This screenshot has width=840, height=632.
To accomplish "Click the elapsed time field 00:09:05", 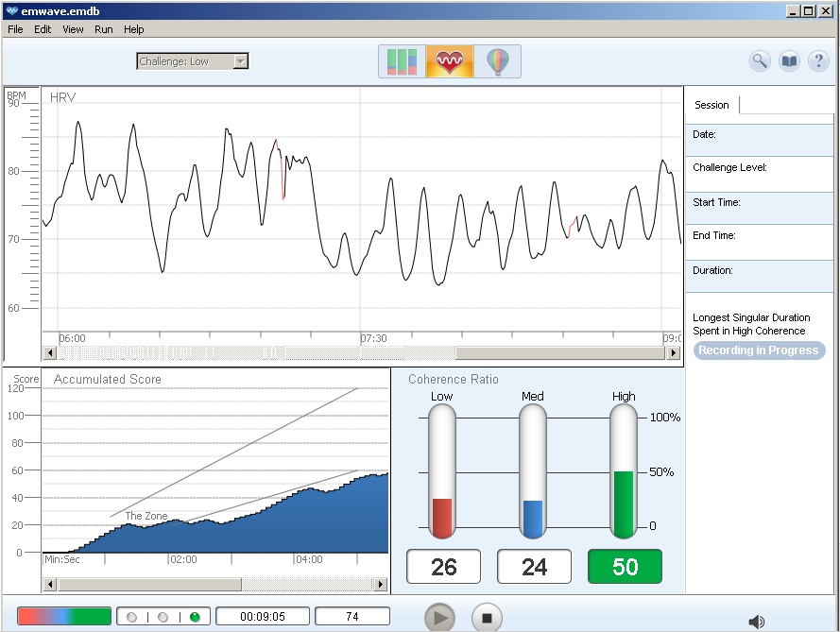I will [x=263, y=617].
